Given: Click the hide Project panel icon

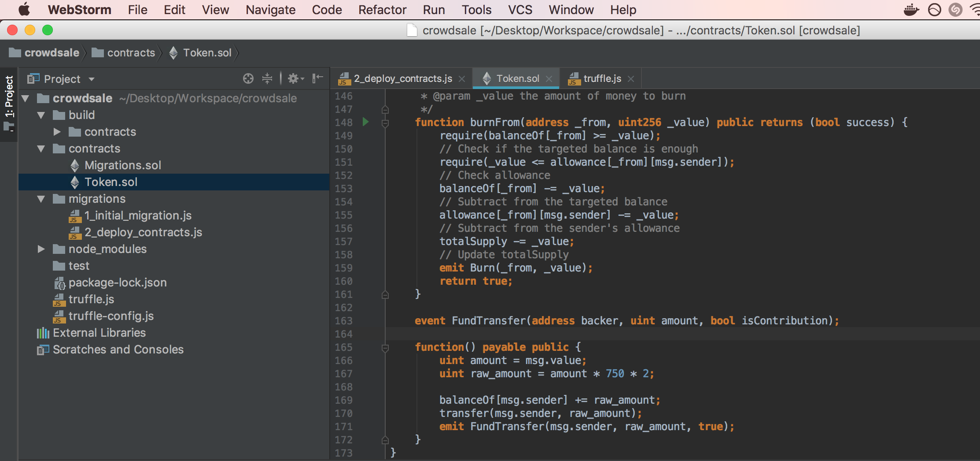Looking at the screenshot, I should pos(317,78).
